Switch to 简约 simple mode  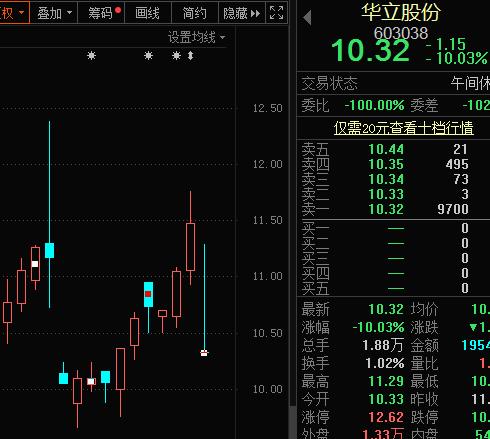pyautogui.click(x=195, y=13)
